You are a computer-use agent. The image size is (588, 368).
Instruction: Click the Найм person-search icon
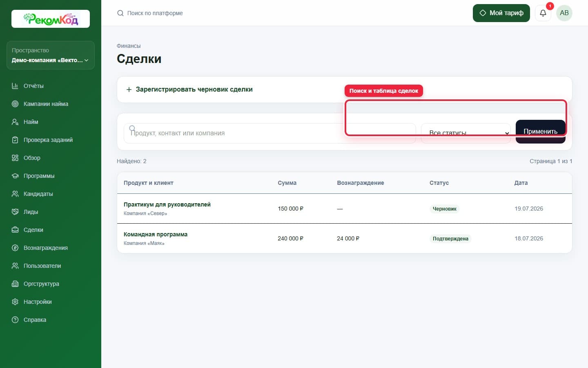pyautogui.click(x=15, y=122)
